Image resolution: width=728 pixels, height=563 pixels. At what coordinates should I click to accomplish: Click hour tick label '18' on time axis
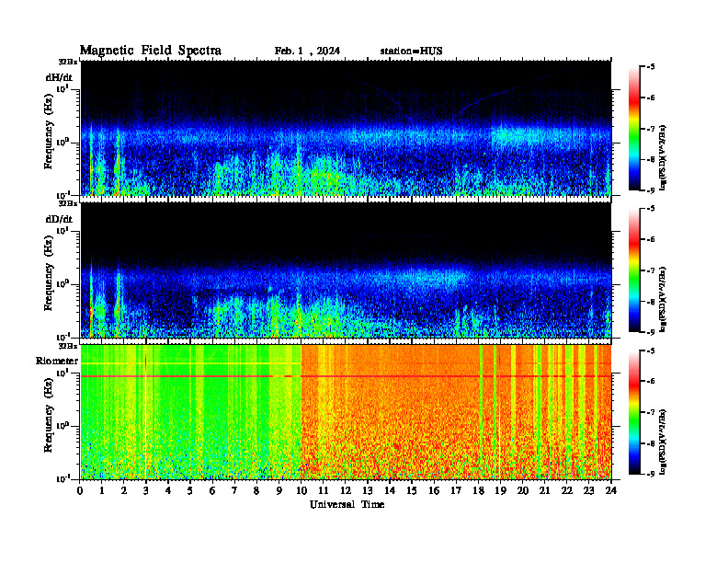478,490
